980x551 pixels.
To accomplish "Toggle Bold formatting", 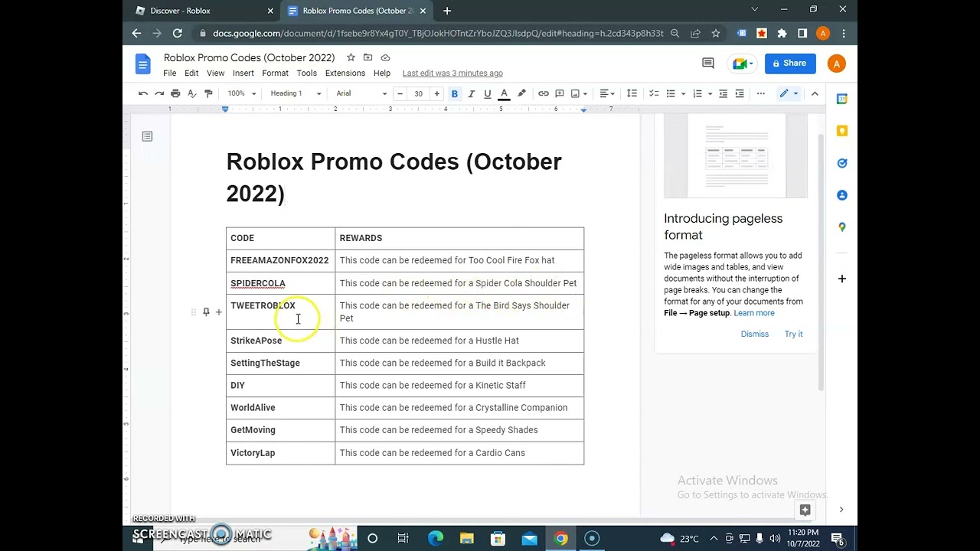I will [x=455, y=93].
